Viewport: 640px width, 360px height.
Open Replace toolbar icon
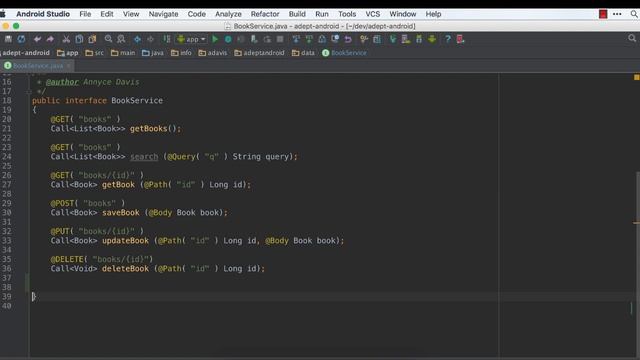click(121, 39)
